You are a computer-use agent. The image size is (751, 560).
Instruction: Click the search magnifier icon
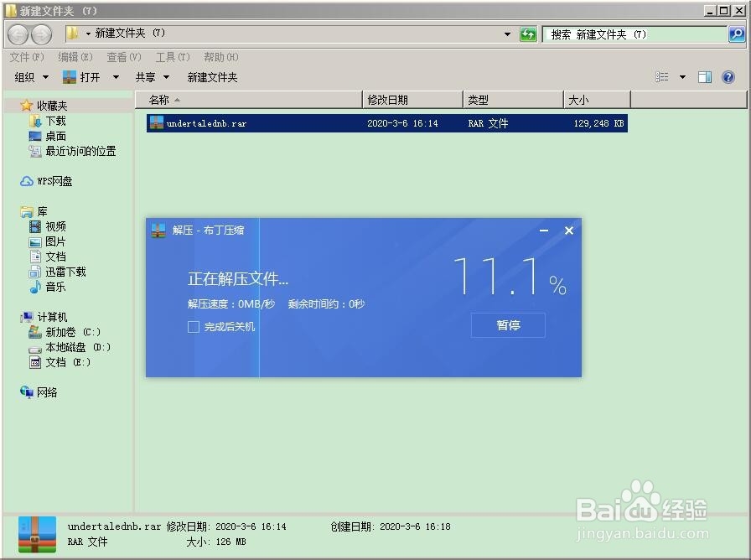(x=737, y=34)
